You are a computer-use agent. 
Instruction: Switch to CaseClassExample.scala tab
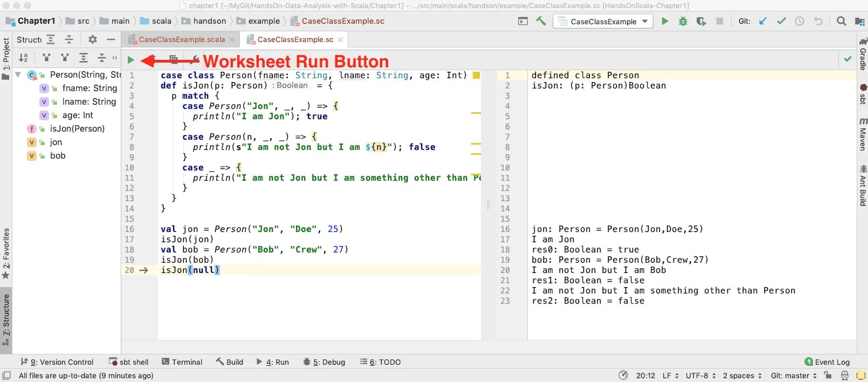tap(182, 39)
